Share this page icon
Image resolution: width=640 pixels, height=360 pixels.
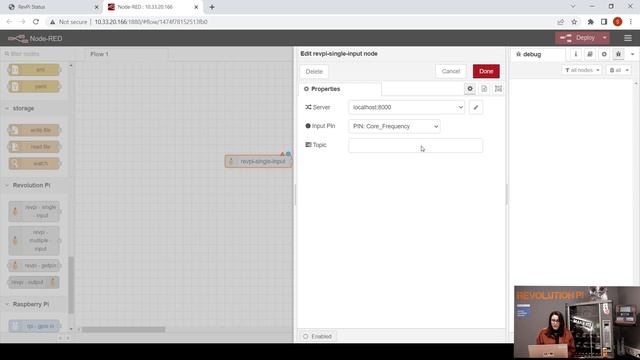pyautogui.click(x=560, y=22)
